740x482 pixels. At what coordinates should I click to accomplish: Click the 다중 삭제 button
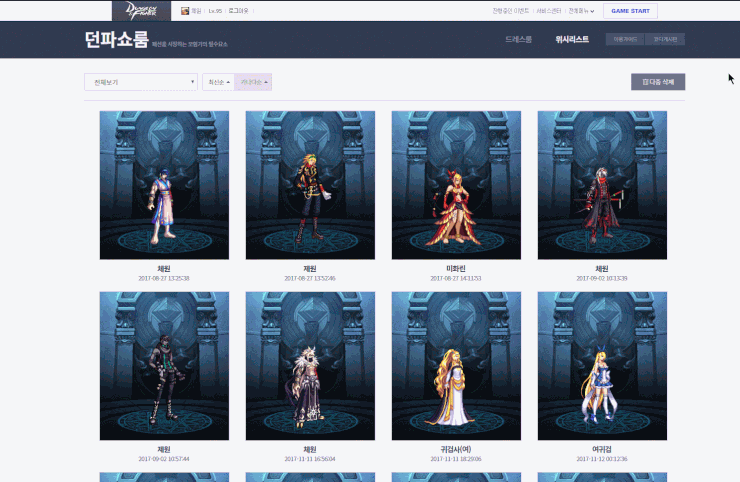(x=657, y=82)
